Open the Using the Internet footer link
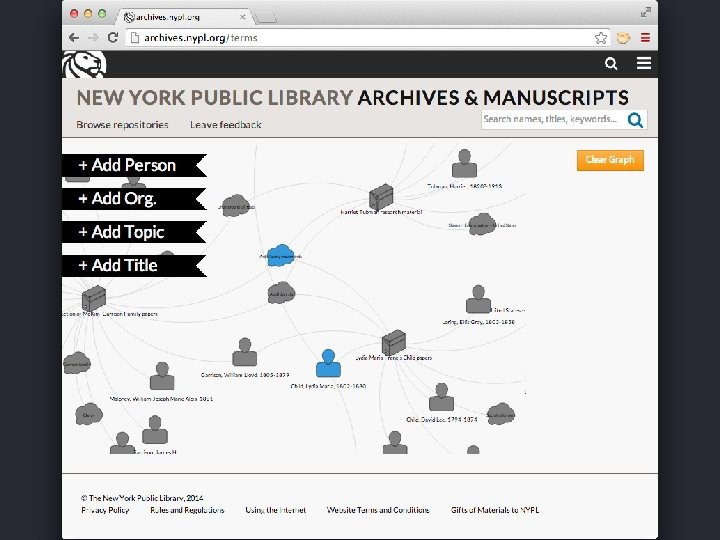The image size is (720, 540). point(276,510)
